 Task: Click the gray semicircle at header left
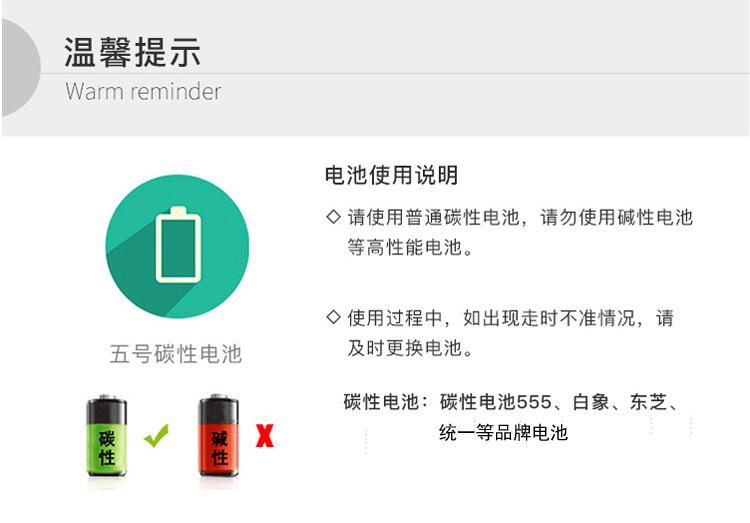[21, 68]
